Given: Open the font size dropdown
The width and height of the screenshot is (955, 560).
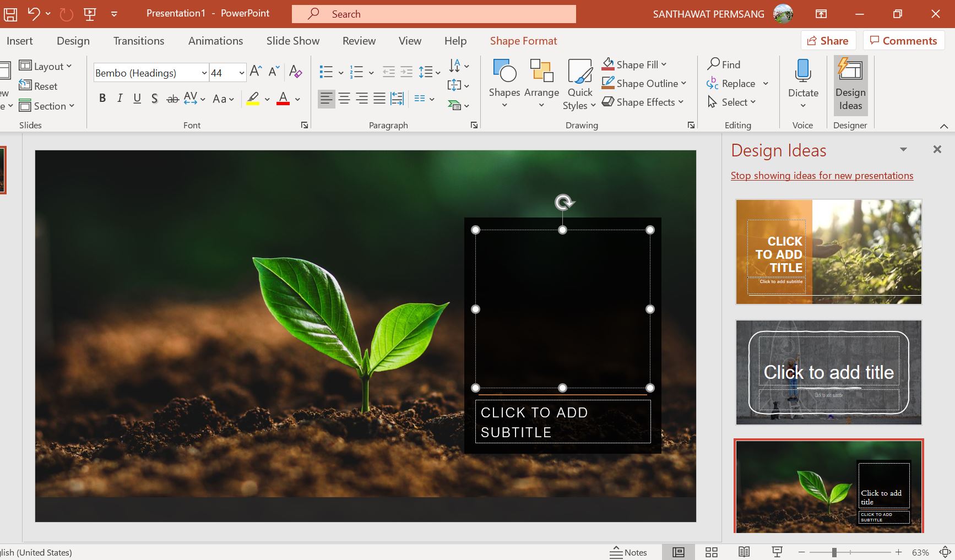Looking at the screenshot, I should (242, 72).
